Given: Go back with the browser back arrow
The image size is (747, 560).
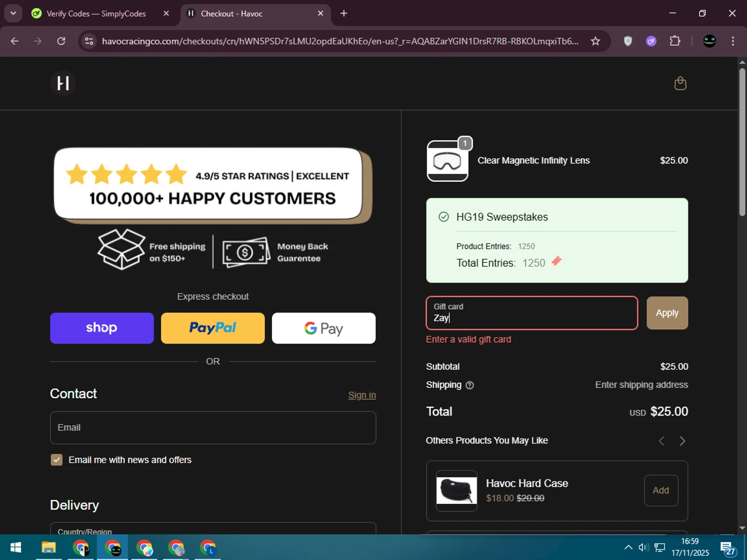Looking at the screenshot, I should tap(14, 41).
